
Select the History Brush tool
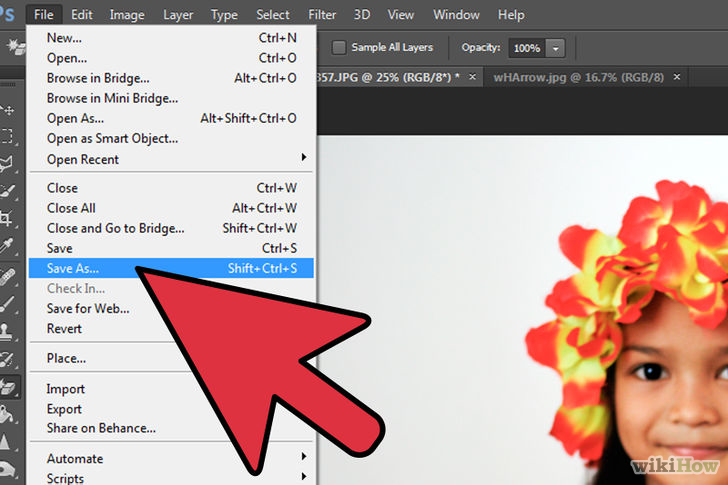coord(7,359)
